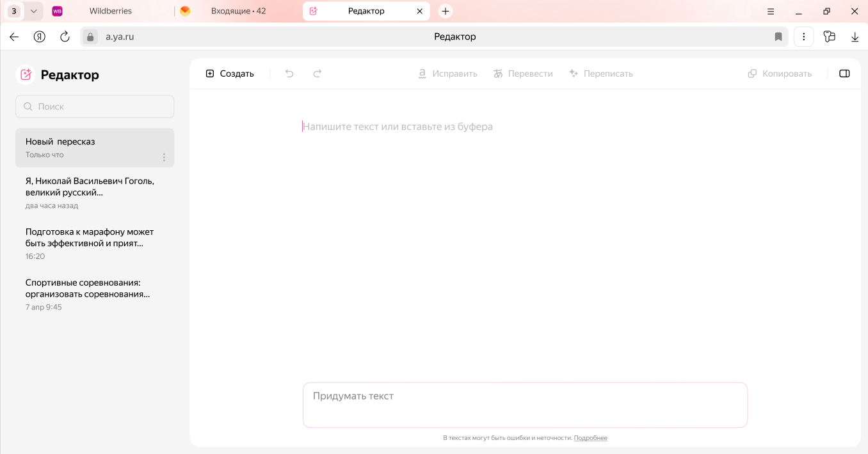
Task: Follow the Подробнее link
Action: click(x=590, y=438)
